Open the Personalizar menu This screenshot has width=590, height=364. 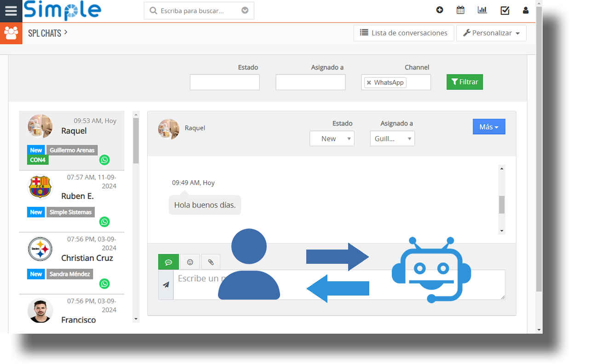click(491, 33)
